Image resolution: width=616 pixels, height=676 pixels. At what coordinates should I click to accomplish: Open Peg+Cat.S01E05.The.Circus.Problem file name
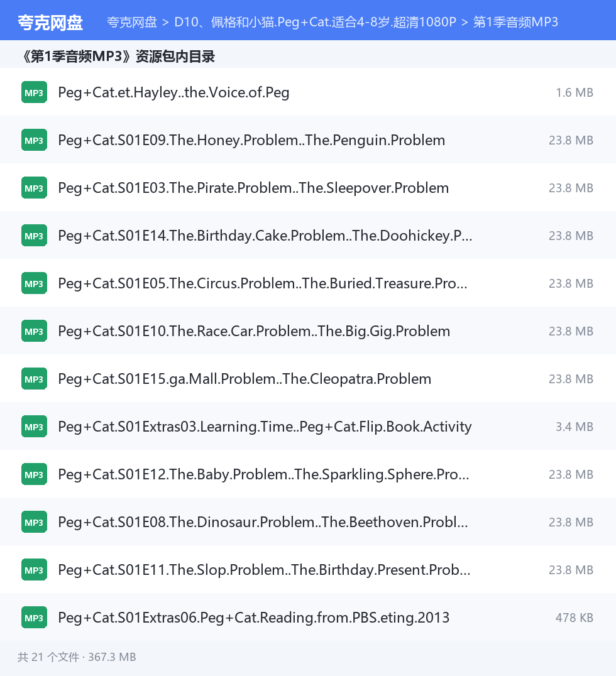(x=262, y=283)
